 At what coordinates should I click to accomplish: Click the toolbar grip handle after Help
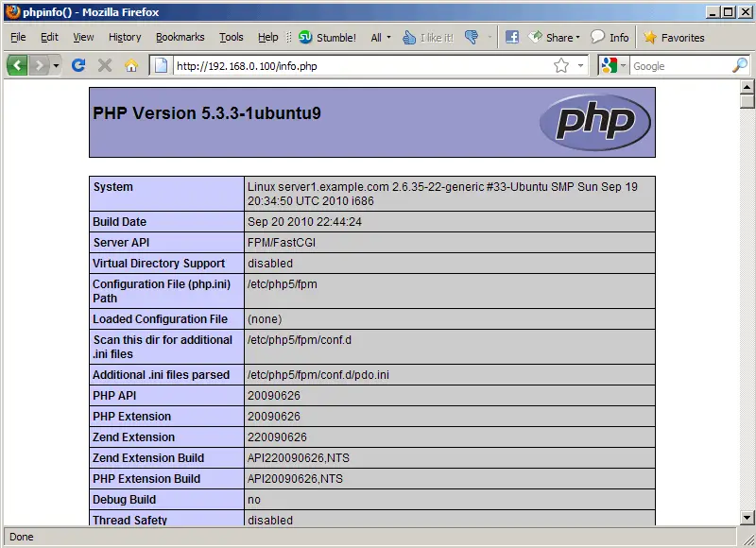pos(289,38)
